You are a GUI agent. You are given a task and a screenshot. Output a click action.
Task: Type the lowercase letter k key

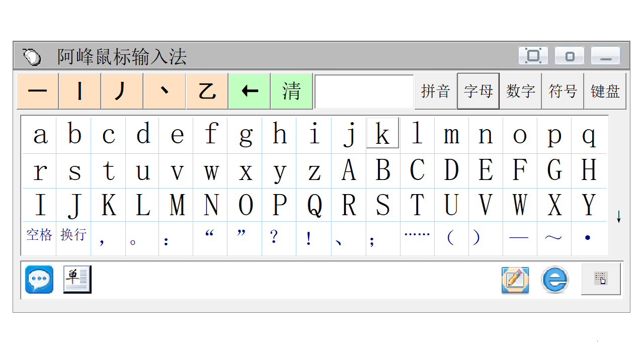(x=382, y=134)
